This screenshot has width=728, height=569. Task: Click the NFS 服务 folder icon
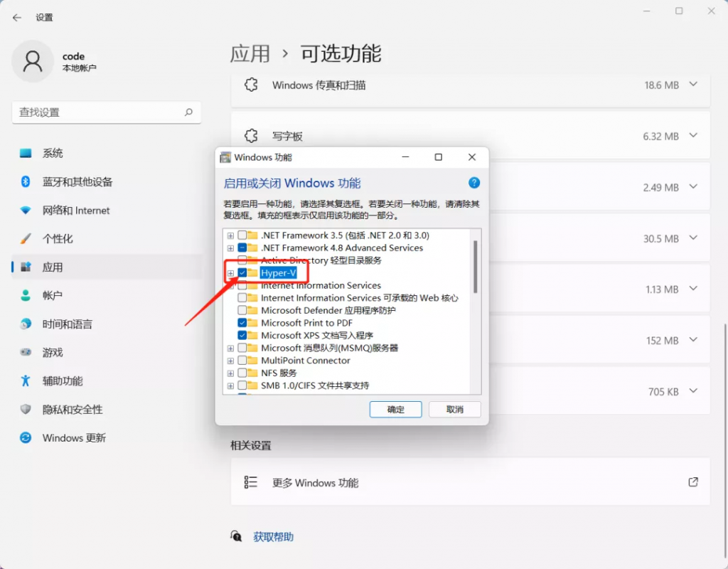click(252, 373)
